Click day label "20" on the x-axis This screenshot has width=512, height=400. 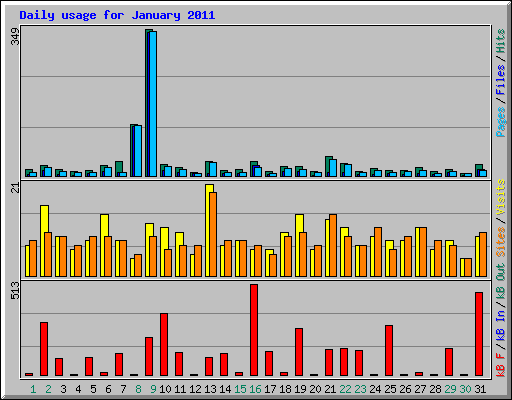[315, 389]
